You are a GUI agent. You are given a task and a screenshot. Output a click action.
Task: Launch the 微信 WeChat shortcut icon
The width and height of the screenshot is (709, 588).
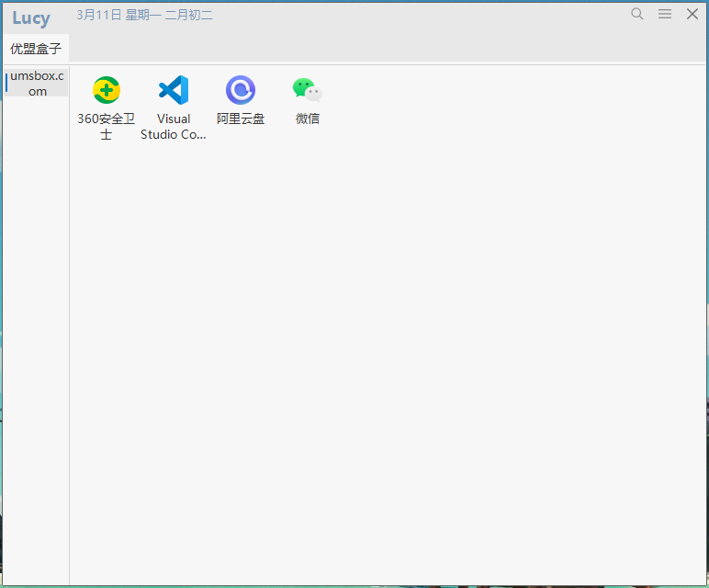point(308,89)
